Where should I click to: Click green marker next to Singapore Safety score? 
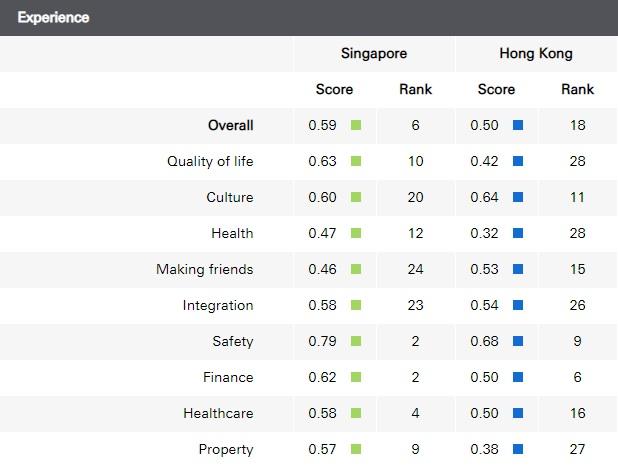click(356, 342)
